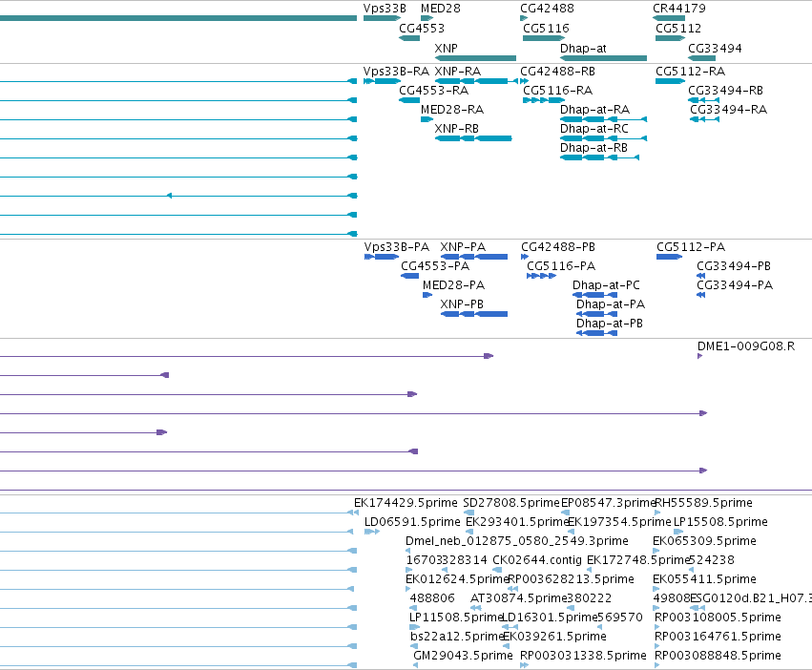Click the XNP gene arrow glyph
This screenshot has height=670, width=812.
[475, 58]
